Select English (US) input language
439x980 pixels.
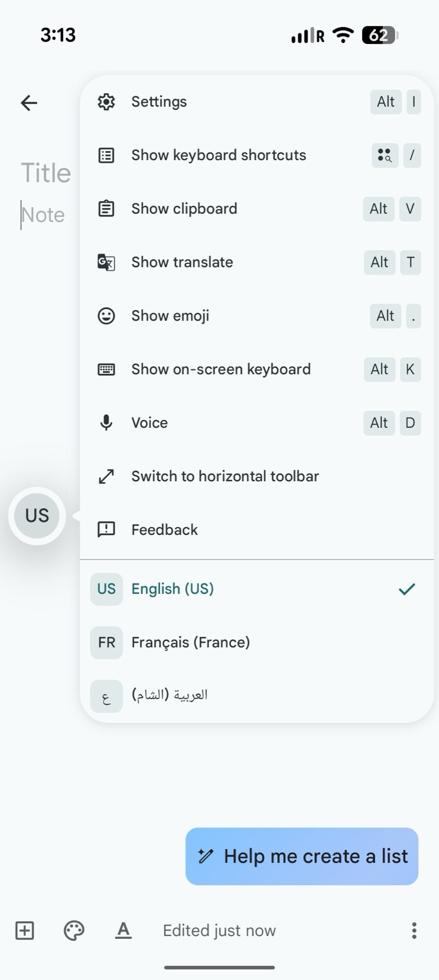172,588
